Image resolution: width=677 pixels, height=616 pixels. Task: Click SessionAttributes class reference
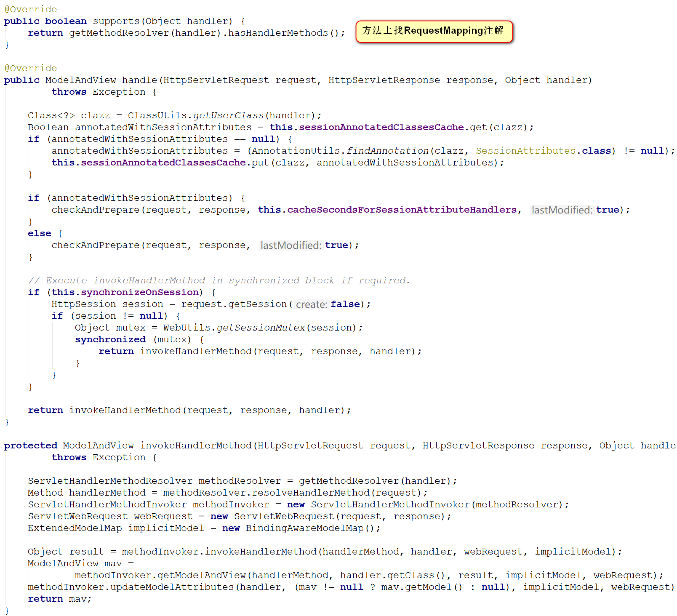[525, 151]
